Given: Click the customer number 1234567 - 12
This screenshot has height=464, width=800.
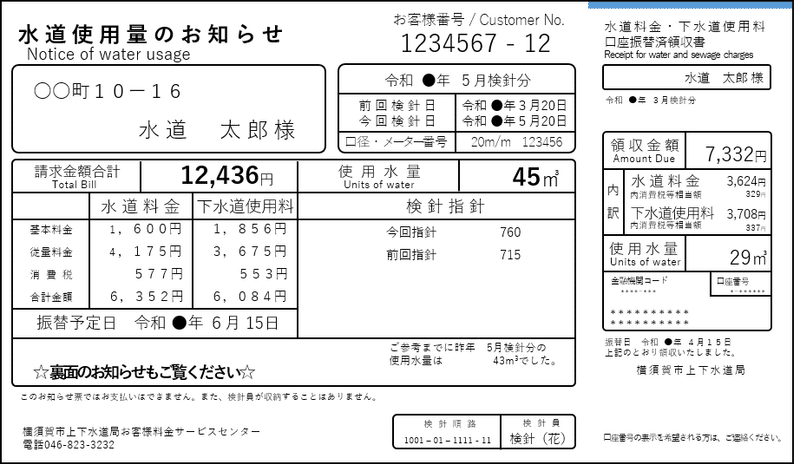Looking at the screenshot, I should click(x=476, y=43).
